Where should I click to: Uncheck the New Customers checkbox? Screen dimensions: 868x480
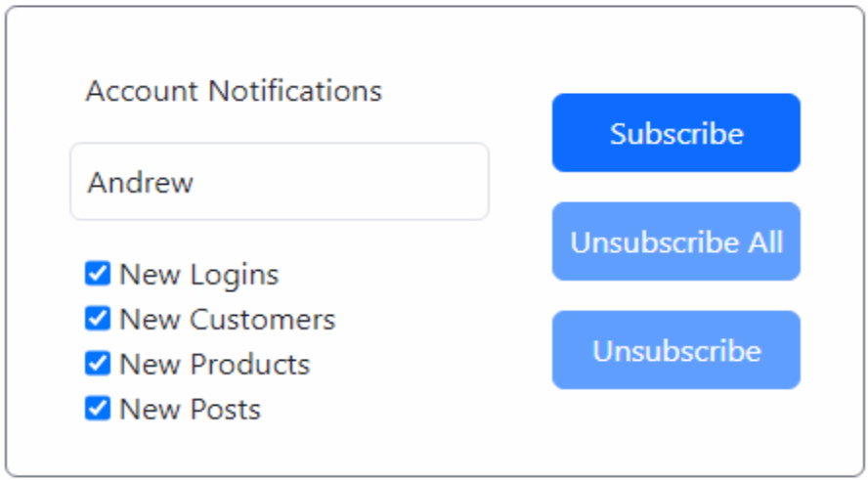tap(98, 319)
